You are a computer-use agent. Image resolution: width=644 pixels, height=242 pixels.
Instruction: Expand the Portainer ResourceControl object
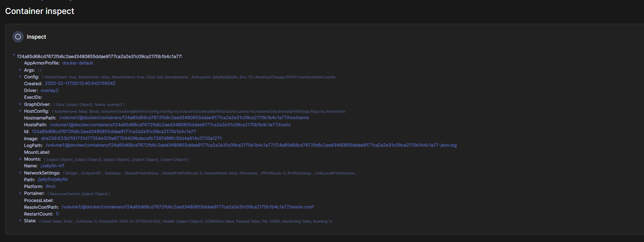[20, 193]
